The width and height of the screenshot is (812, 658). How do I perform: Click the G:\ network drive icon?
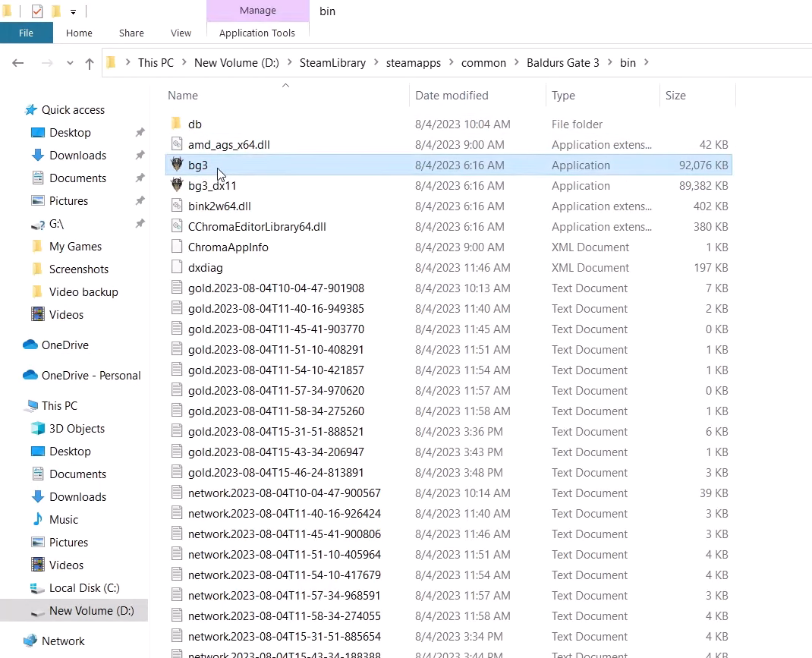tap(38, 224)
